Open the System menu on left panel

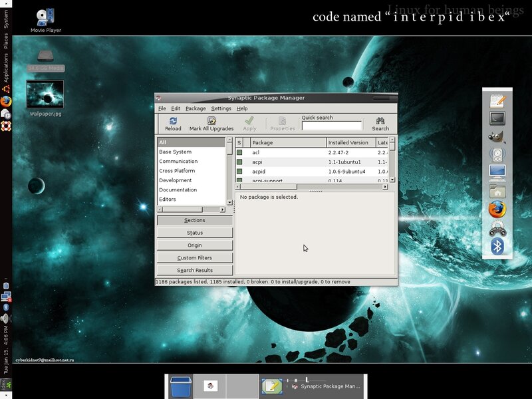click(6, 19)
